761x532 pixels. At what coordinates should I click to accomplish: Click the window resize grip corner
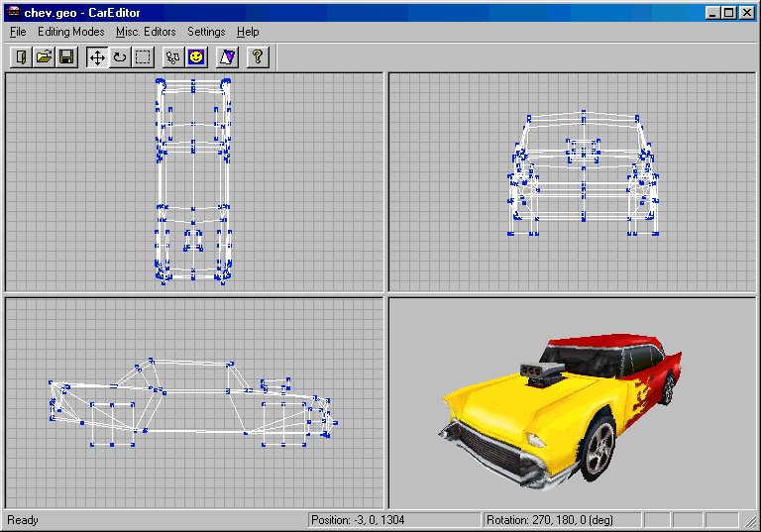(750, 521)
